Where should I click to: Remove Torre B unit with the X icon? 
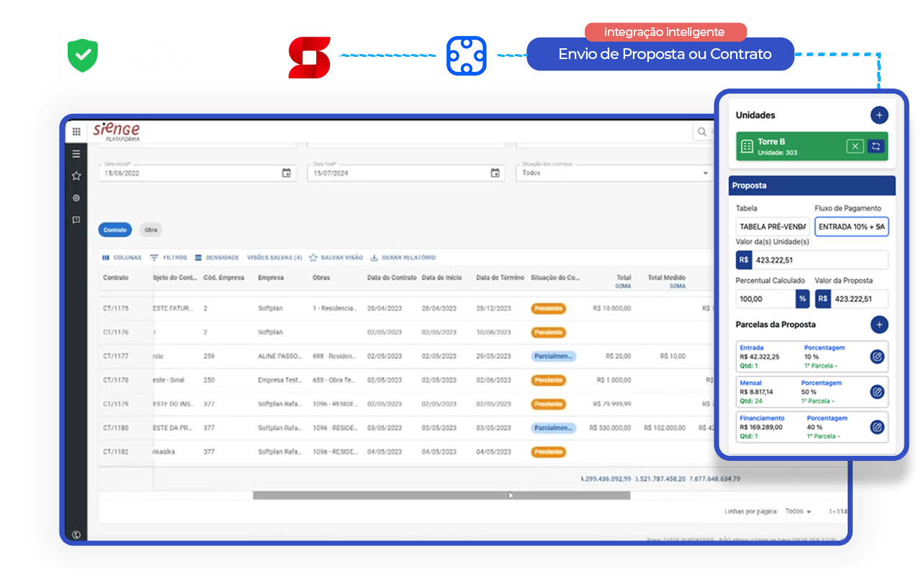click(855, 146)
